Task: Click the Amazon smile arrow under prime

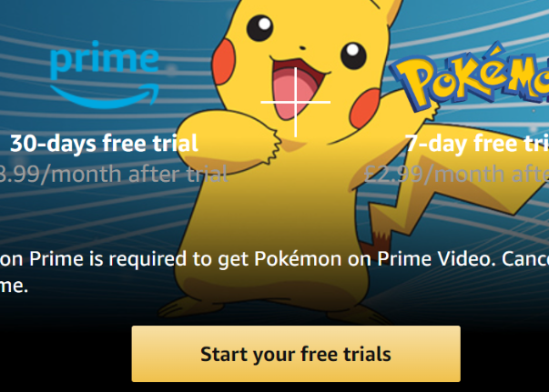Action: (x=105, y=96)
